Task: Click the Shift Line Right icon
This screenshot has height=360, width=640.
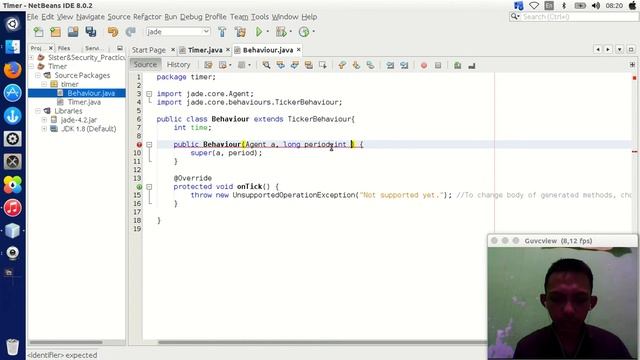Action: [x=404, y=65]
